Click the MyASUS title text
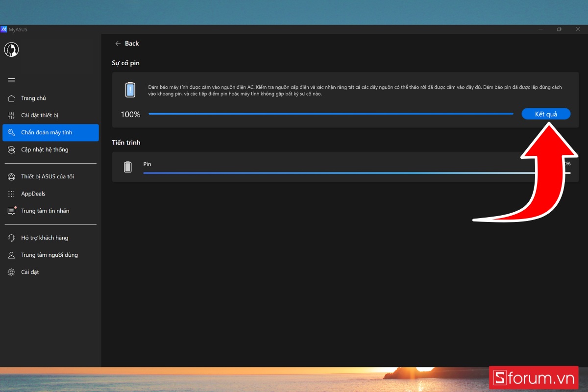 [x=18, y=29]
